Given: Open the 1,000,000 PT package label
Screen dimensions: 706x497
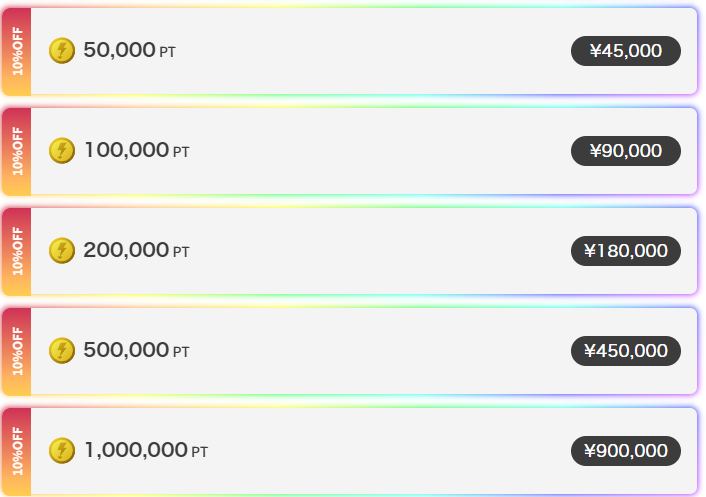Looking at the screenshot, I should click(146, 450).
